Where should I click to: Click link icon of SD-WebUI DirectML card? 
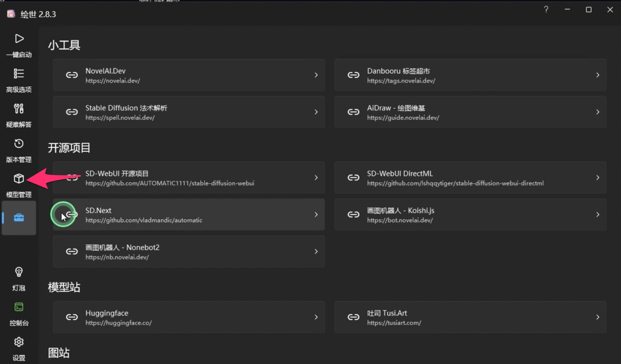(x=353, y=178)
